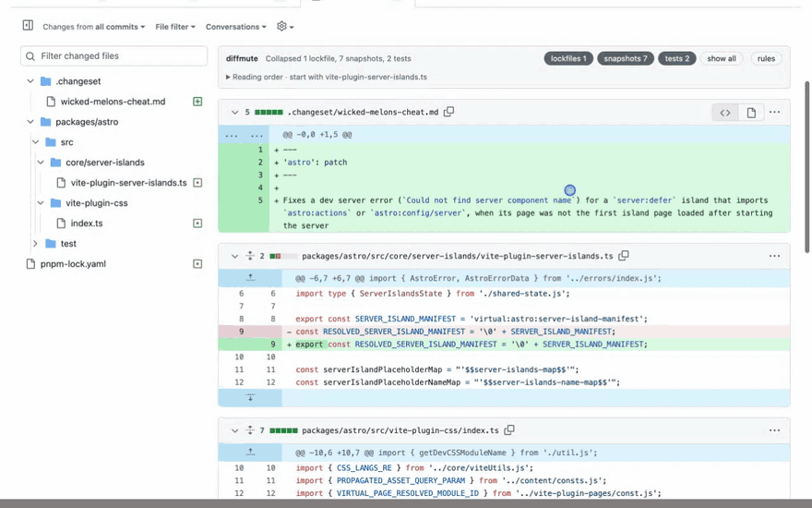
Task: Open the diff settings gear menu
Action: pyautogui.click(x=285, y=27)
